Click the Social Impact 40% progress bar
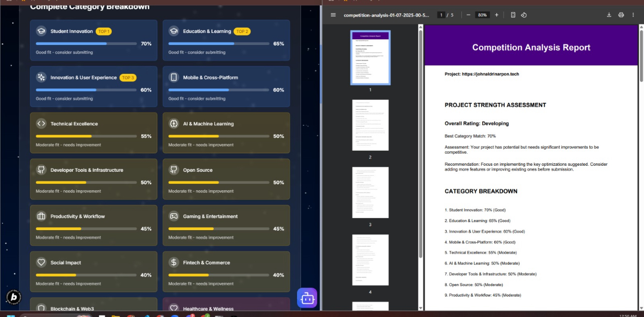Screen dimensions: 644x317 86,275
